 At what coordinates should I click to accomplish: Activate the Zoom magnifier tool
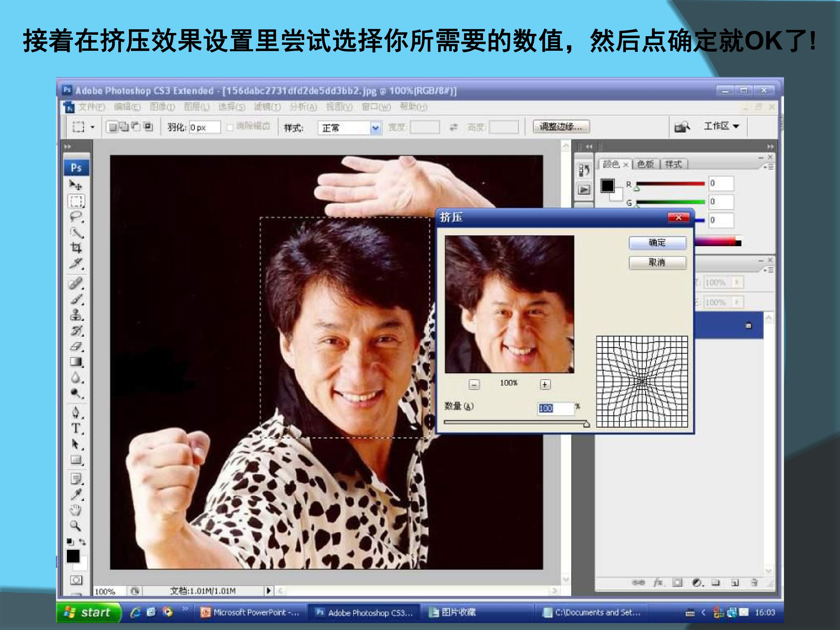tap(75, 526)
